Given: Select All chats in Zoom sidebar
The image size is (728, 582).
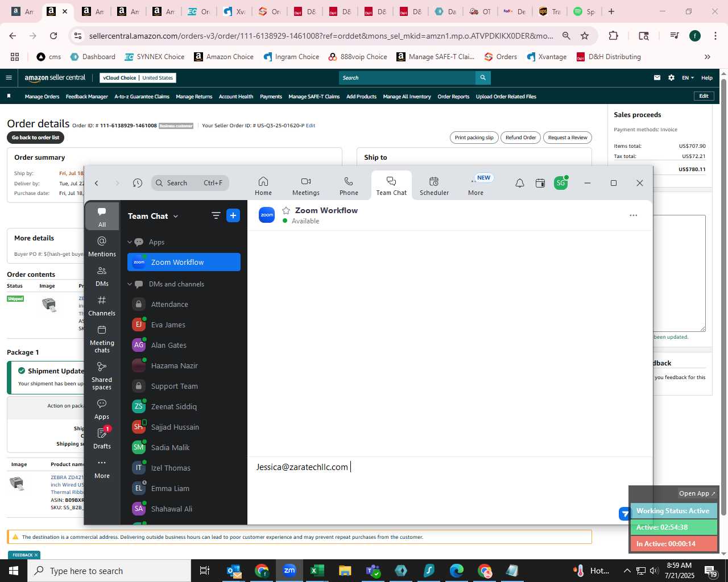Looking at the screenshot, I should coord(102,217).
